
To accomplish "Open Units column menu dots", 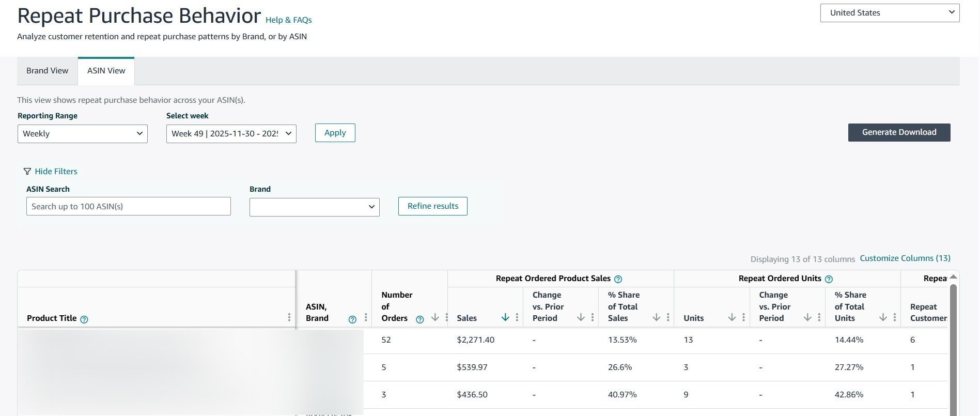I will coord(743,317).
